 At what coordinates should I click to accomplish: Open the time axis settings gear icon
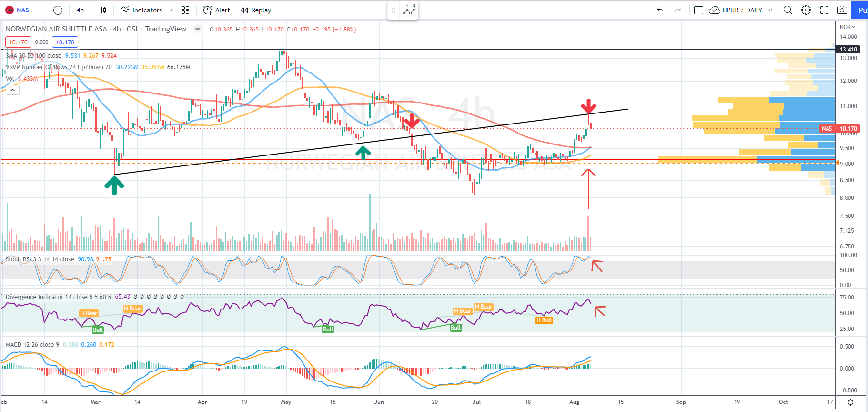coord(850,402)
